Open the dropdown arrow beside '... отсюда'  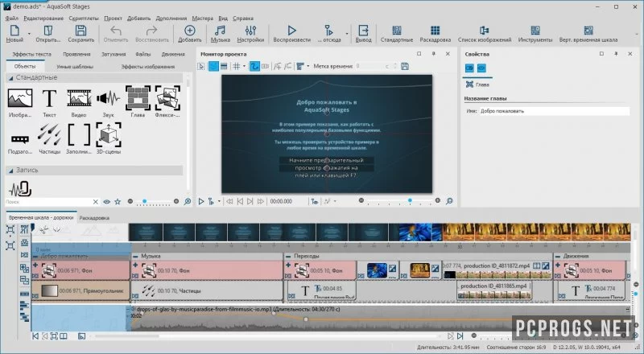(x=347, y=34)
